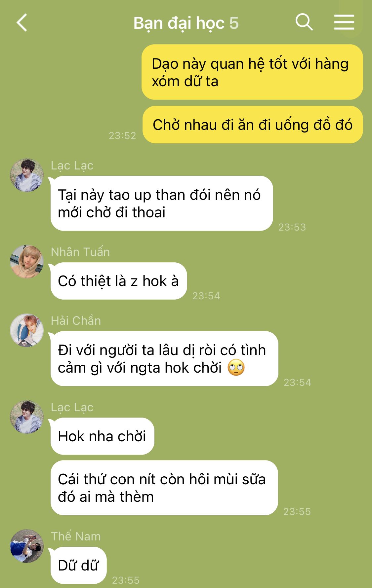Tap the back arrow icon
The width and height of the screenshot is (372, 588).
(x=22, y=23)
